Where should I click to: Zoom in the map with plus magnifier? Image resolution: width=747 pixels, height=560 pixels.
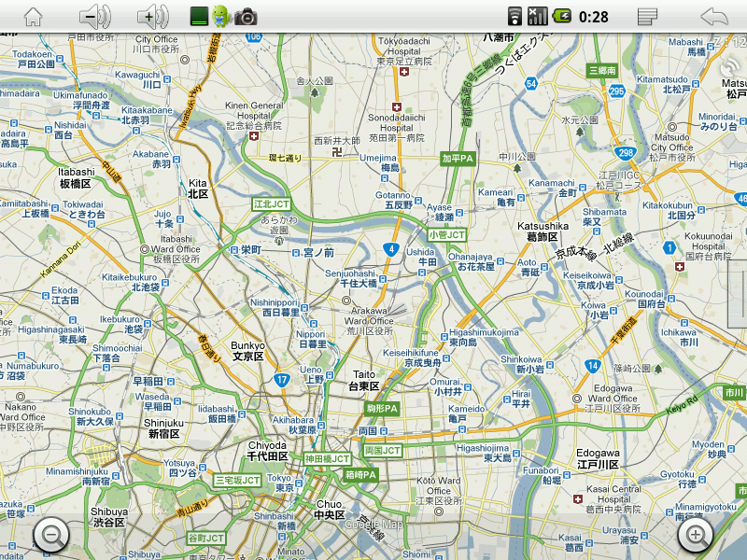point(695,534)
